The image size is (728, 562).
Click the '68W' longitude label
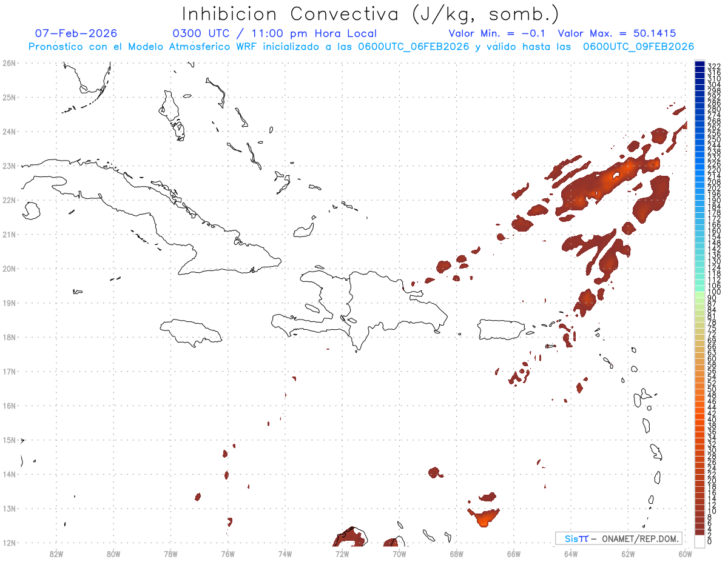457,554
